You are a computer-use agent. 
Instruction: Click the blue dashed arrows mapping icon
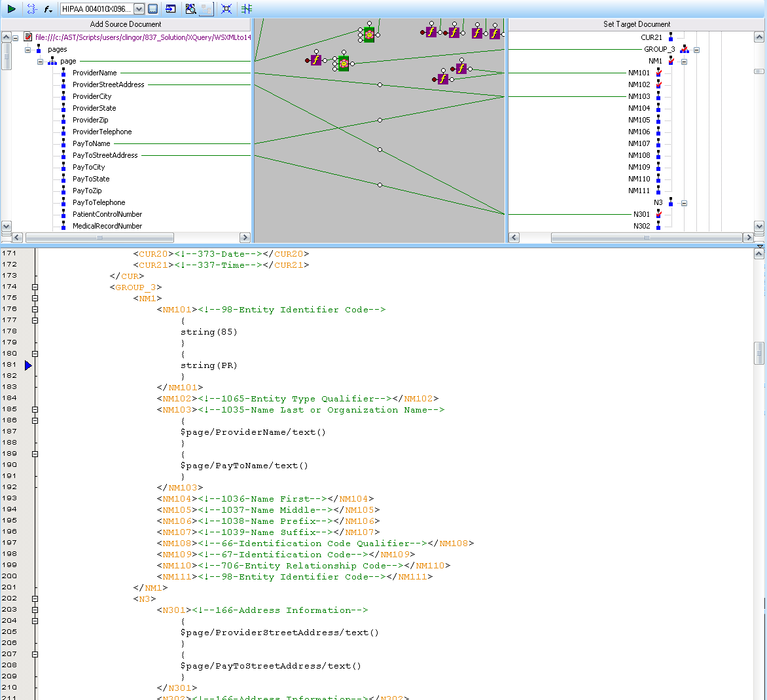click(32, 9)
